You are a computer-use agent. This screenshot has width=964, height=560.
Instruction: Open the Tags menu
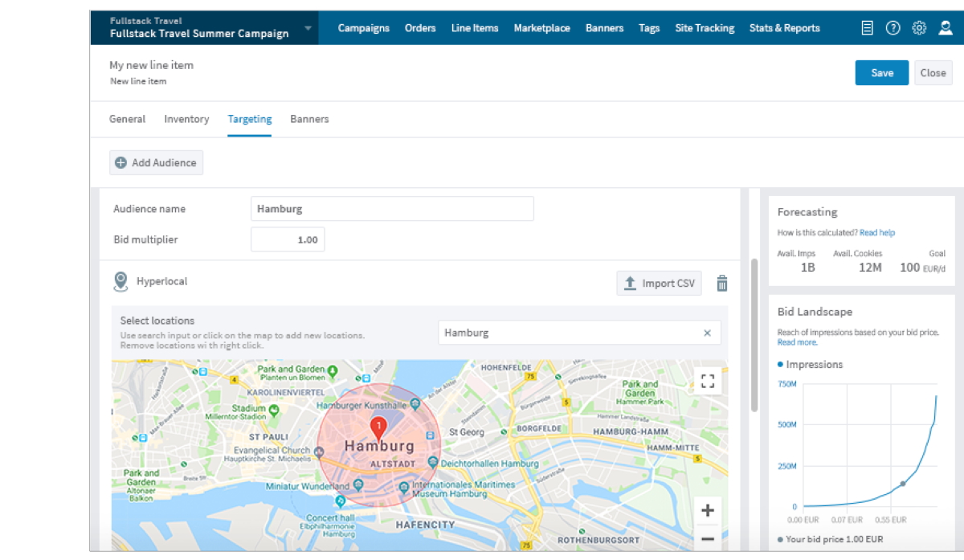(649, 28)
